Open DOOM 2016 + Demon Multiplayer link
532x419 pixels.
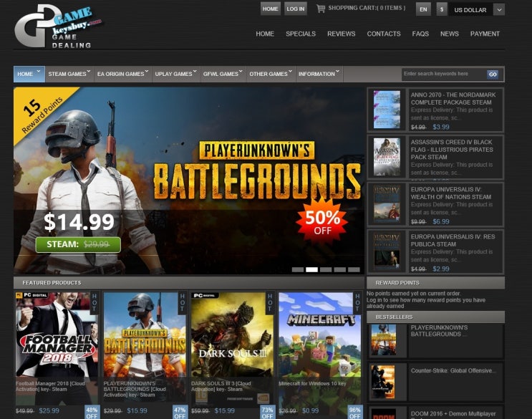pyautogui.click(x=453, y=414)
